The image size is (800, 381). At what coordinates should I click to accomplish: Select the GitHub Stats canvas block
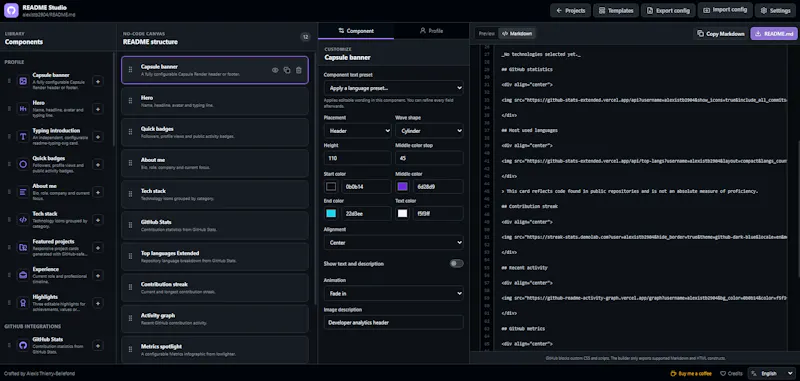(x=215, y=225)
